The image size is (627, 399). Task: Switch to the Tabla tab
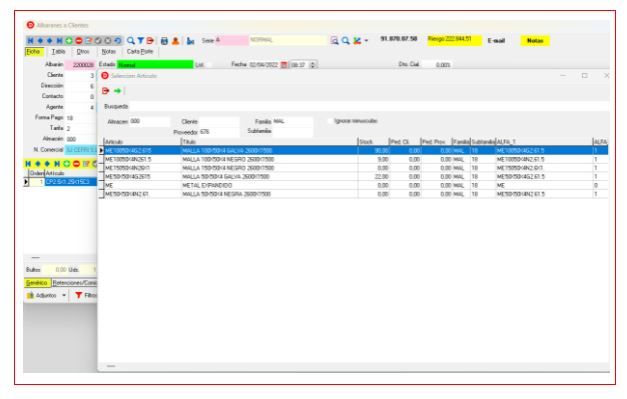58,52
